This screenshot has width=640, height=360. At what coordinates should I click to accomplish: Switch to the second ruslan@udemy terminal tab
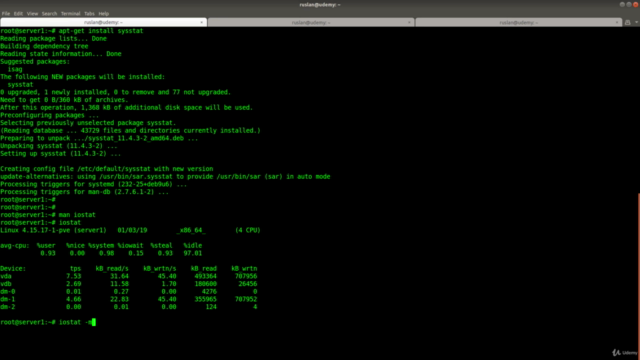[x=311, y=22]
